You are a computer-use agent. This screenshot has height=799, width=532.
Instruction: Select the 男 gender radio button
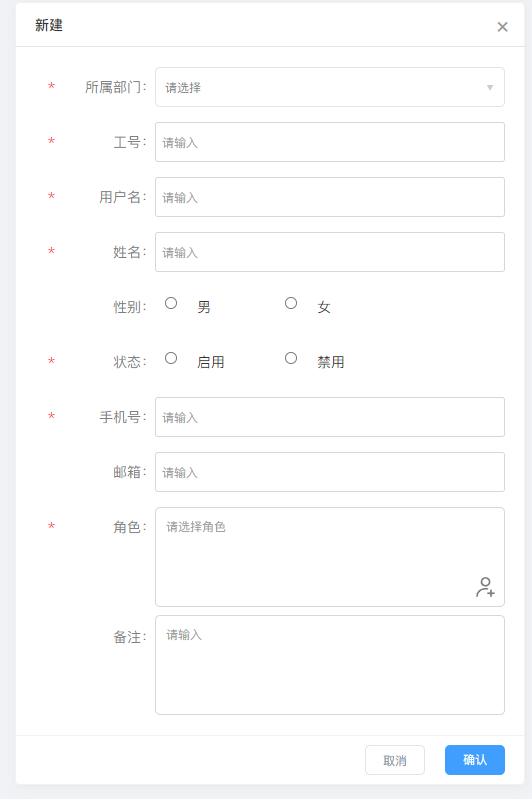coord(171,303)
